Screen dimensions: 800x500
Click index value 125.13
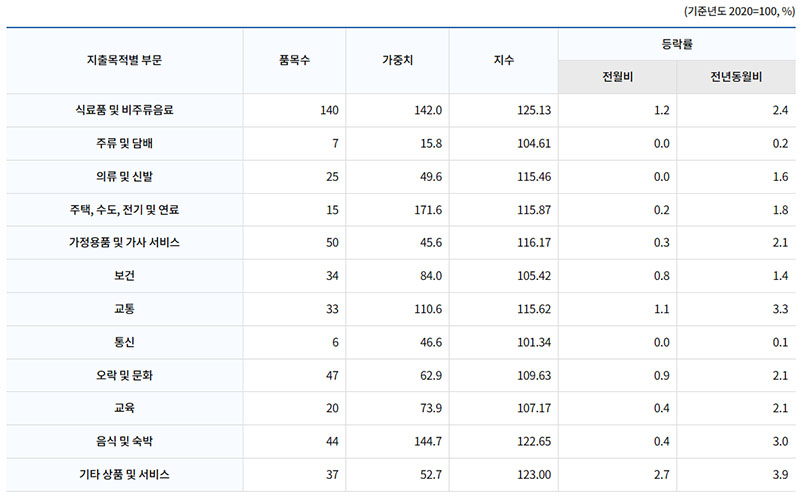point(534,110)
